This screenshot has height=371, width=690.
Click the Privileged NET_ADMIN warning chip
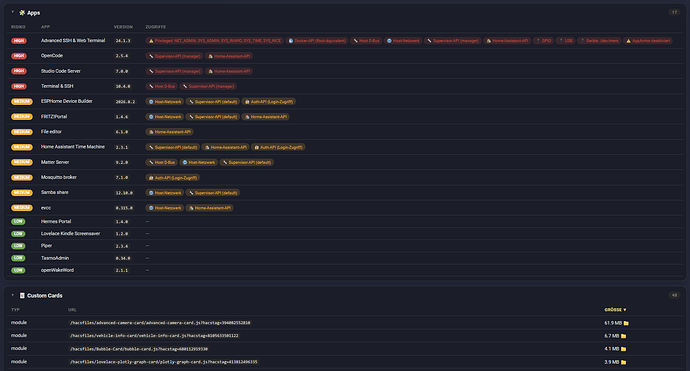(x=215, y=40)
